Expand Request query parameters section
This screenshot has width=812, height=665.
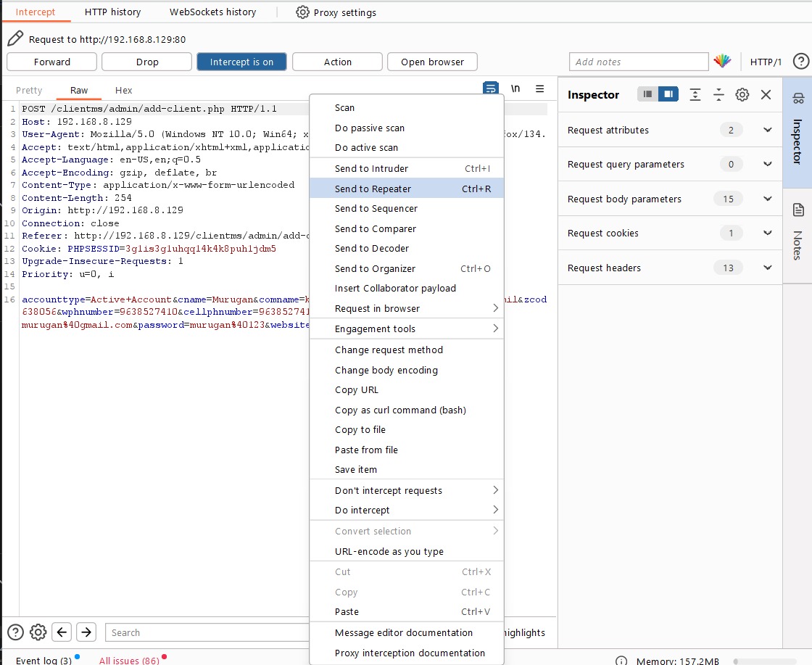pyautogui.click(x=670, y=164)
